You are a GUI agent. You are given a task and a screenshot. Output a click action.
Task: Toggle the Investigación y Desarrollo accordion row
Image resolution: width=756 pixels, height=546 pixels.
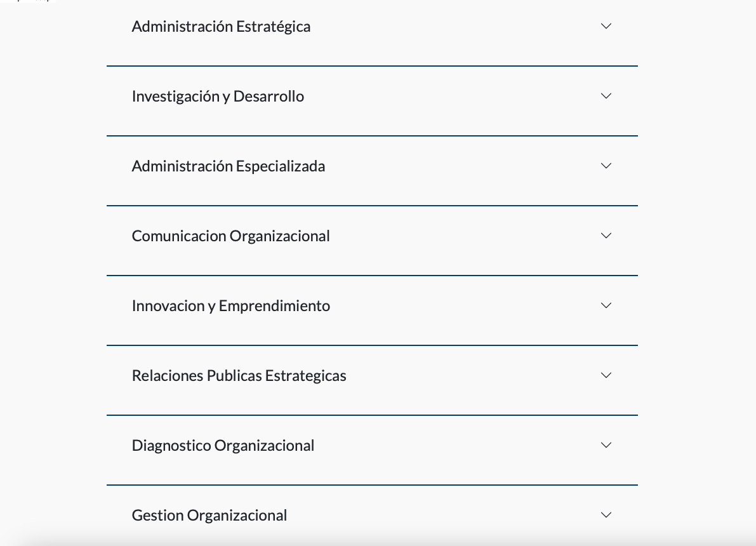[372, 101]
